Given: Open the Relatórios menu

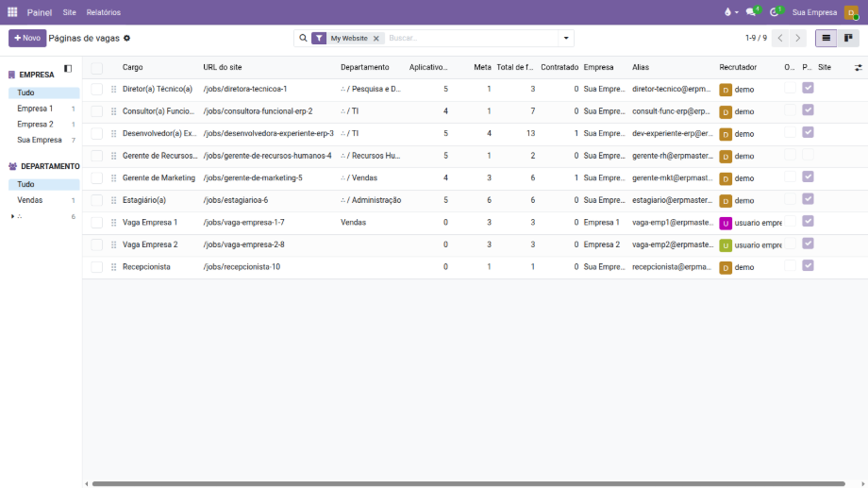Looking at the screenshot, I should pyautogui.click(x=103, y=12).
